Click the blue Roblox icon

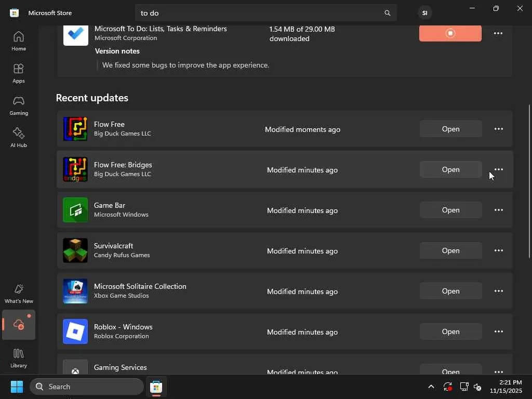(x=75, y=331)
